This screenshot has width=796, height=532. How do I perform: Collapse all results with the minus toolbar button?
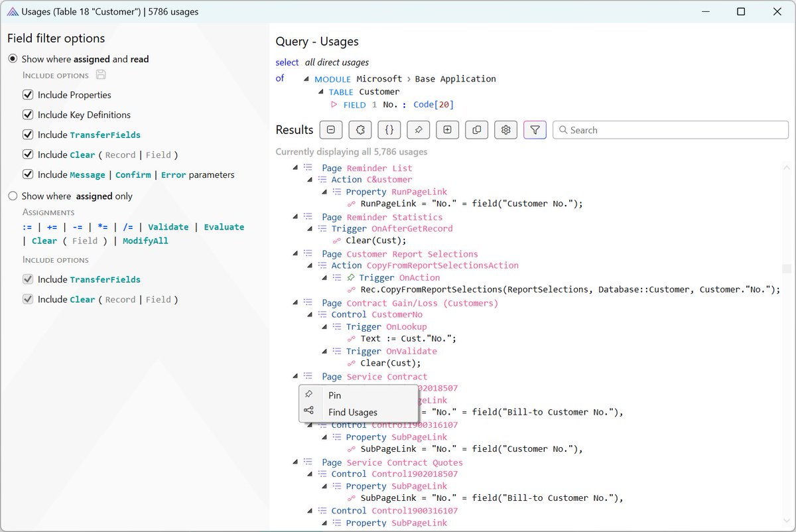[x=331, y=130]
